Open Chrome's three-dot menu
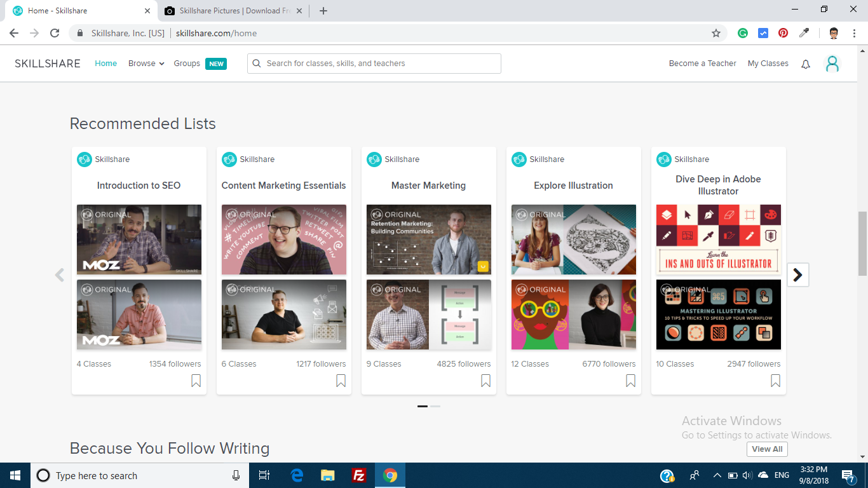Screen dimensions: 868x488 (853, 32)
